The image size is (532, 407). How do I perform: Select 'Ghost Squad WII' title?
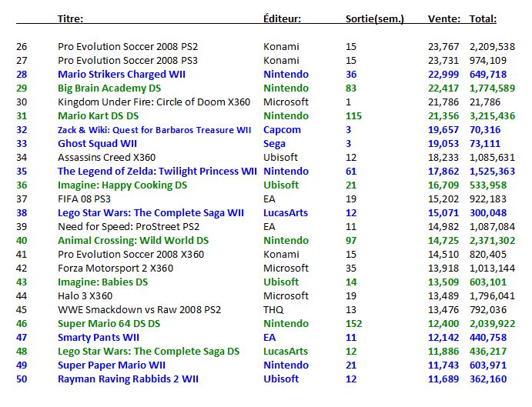(x=97, y=144)
